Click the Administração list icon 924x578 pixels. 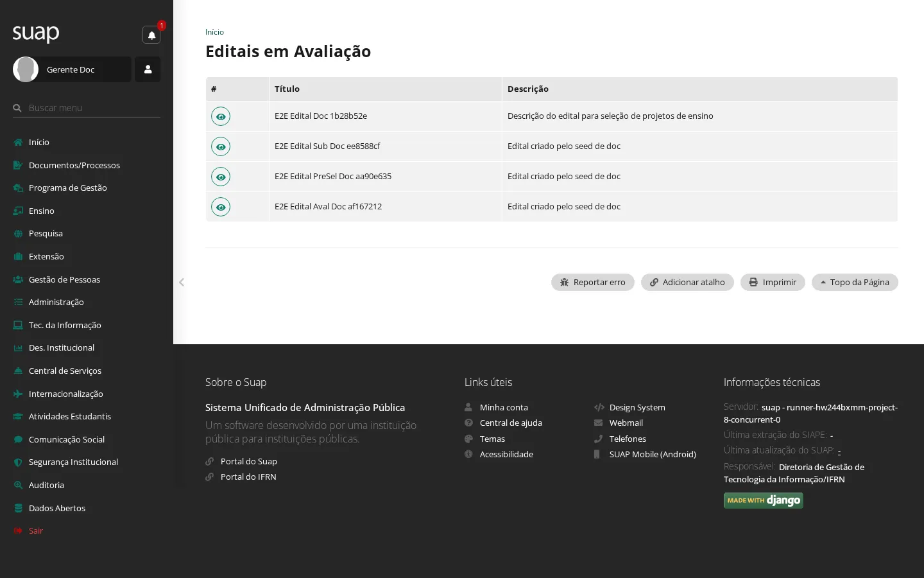coord(18,302)
